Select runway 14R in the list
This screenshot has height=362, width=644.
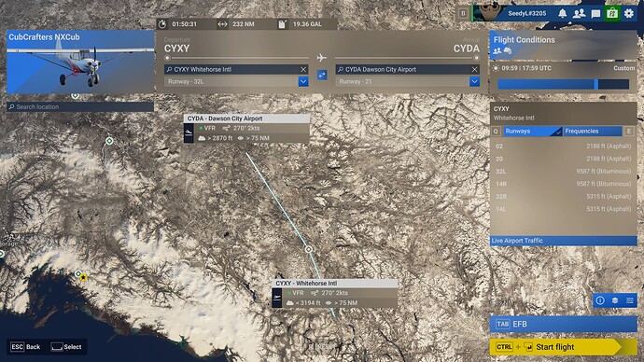(563, 184)
